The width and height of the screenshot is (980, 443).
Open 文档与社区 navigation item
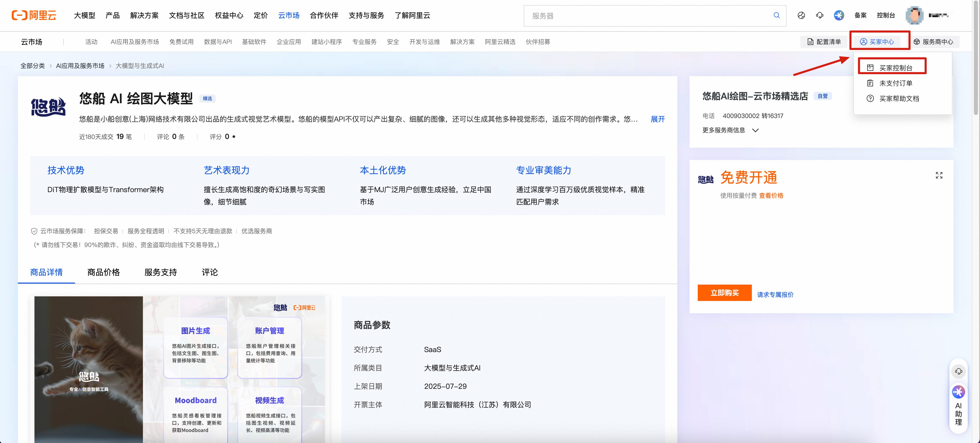click(187, 15)
